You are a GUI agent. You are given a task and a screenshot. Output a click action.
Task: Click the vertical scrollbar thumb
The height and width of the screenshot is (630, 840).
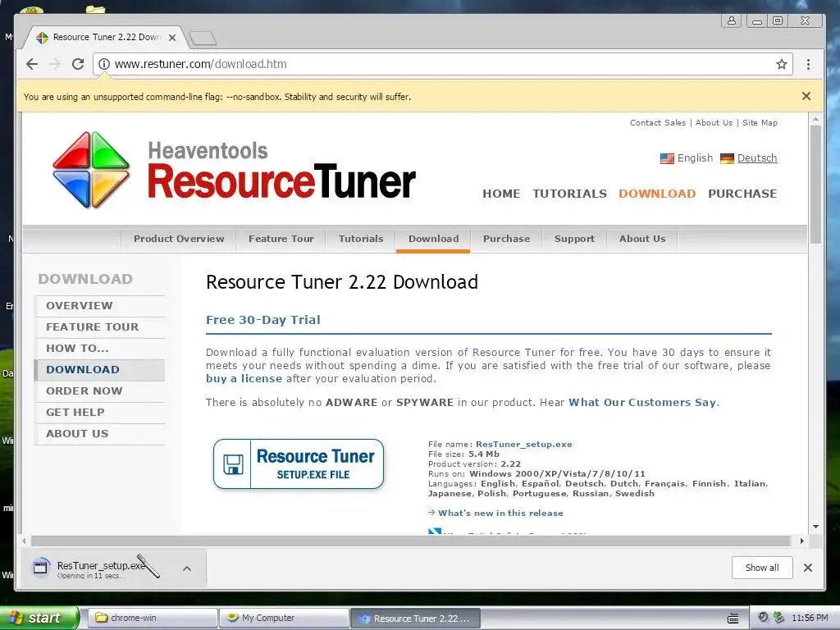click(815, 185)
